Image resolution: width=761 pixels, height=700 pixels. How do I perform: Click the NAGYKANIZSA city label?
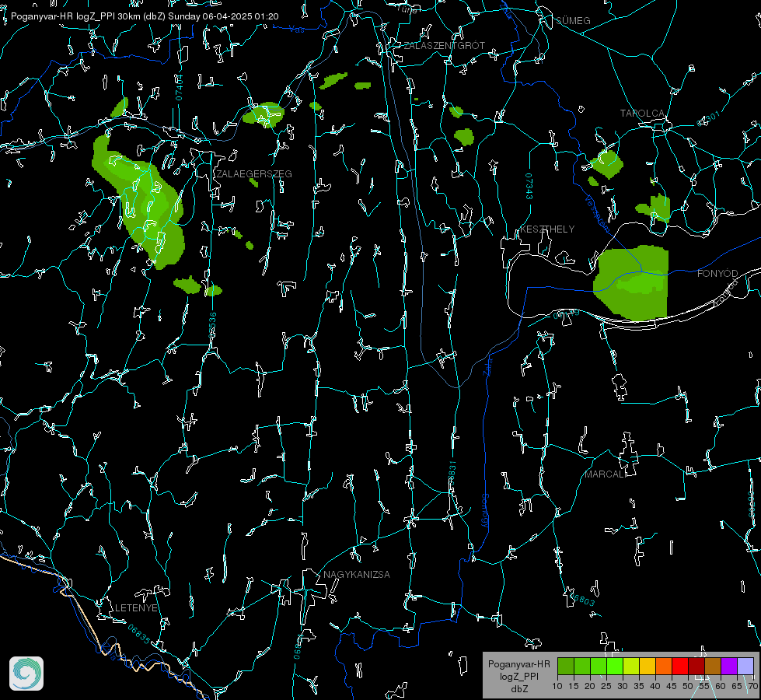[x=357, y=575]
